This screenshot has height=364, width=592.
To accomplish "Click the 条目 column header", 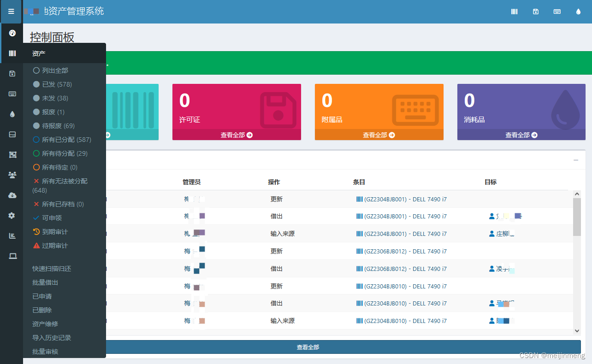I will point(359,182).
